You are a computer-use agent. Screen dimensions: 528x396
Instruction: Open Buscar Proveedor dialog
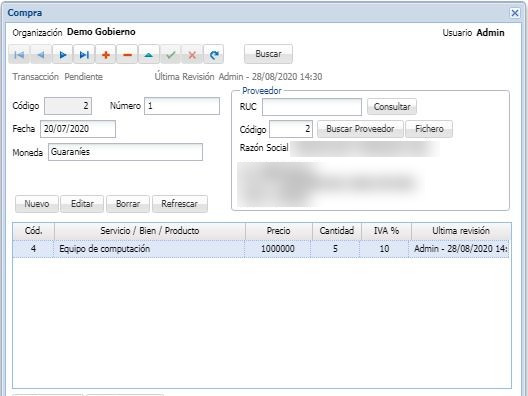[360, 129]
